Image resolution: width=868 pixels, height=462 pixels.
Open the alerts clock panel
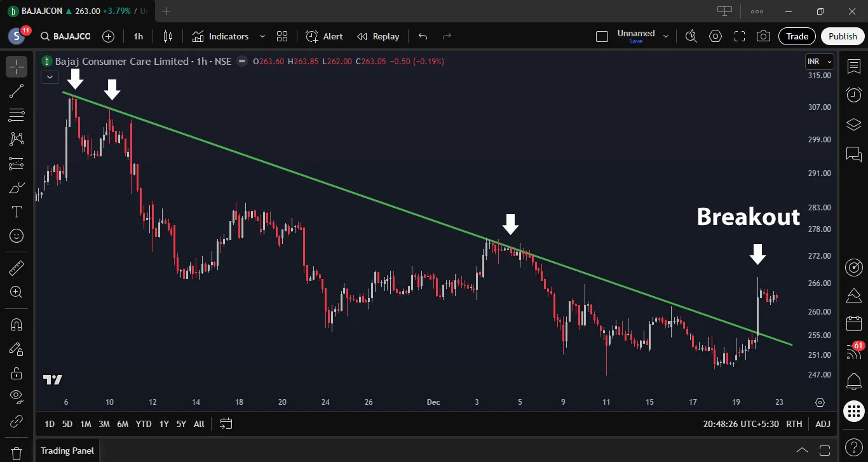pyautogui.click(x=854, y=95)
